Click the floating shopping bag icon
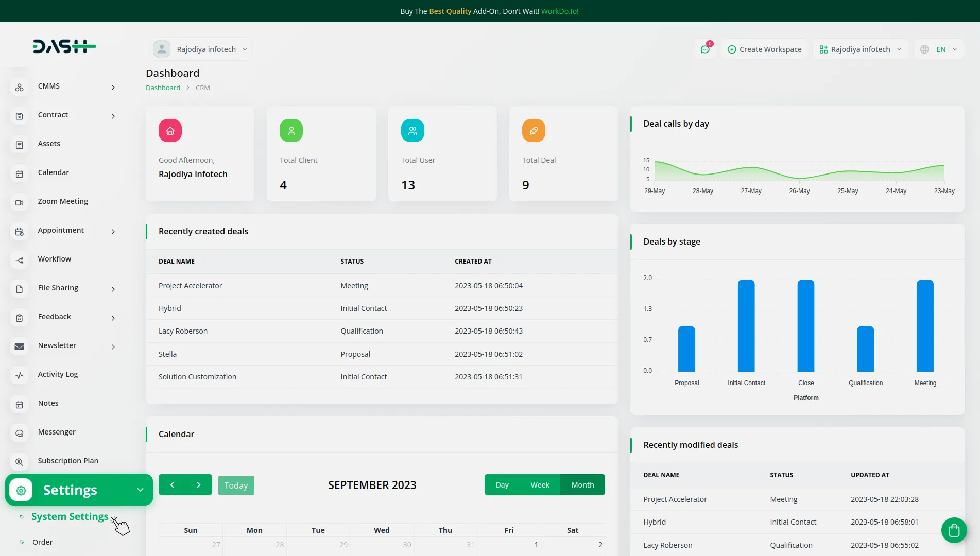 click(954, 530)
